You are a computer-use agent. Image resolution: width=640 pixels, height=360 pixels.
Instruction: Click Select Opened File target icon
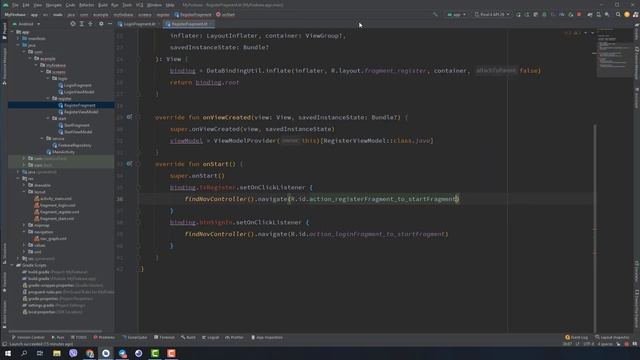point(73,24)
